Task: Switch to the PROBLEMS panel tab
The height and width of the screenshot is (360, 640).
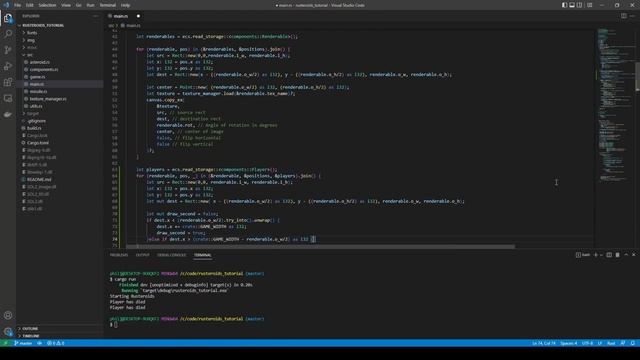Action: [119, 255]
